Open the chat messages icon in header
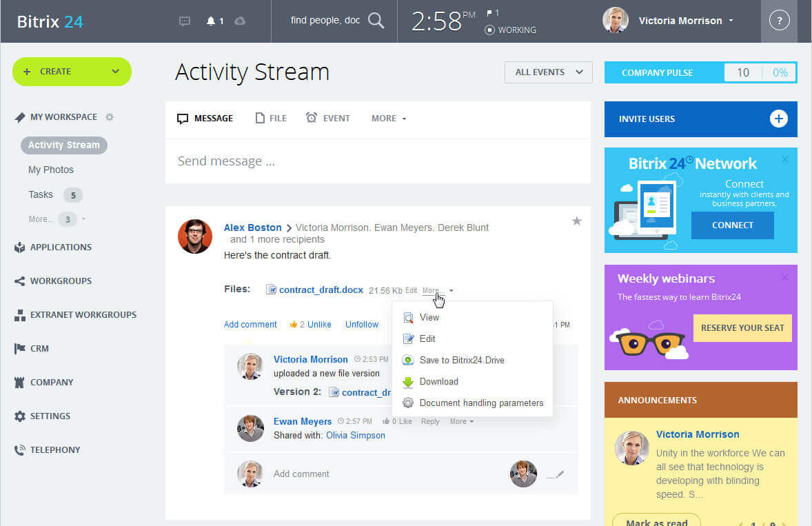Viewport: 812px width, 526px height. 184,21
